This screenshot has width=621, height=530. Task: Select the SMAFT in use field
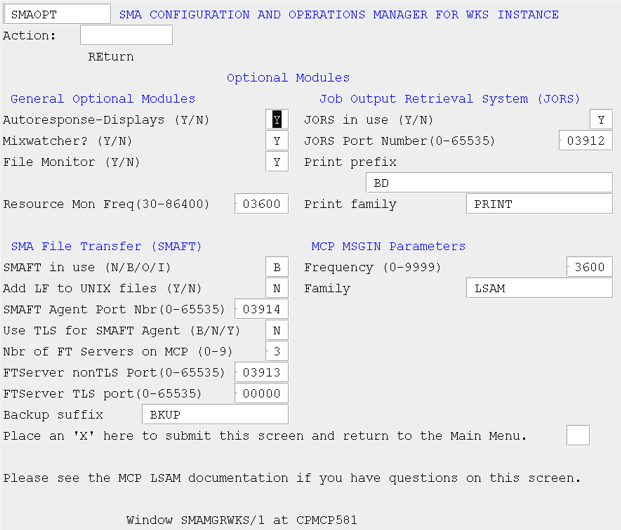(277, 267)
